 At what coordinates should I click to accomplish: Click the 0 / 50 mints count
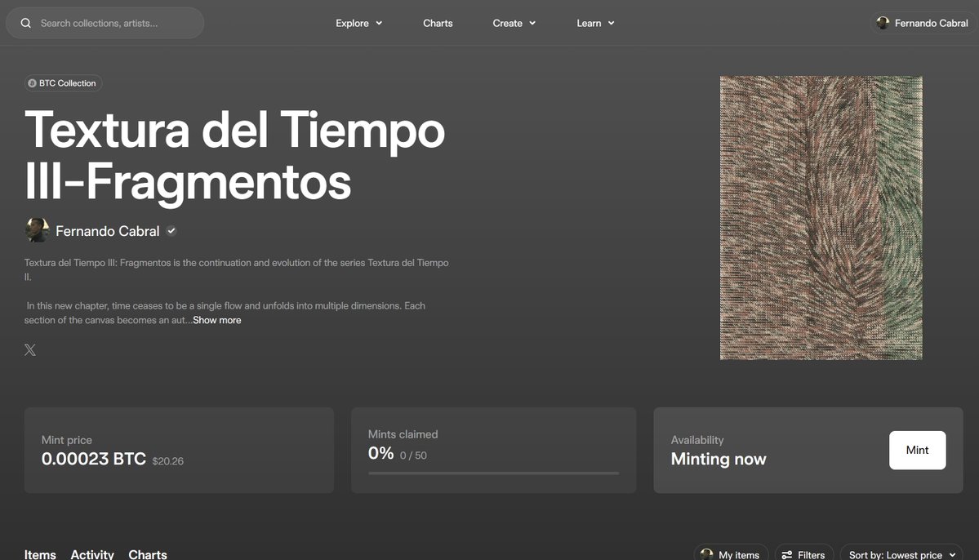413,456
